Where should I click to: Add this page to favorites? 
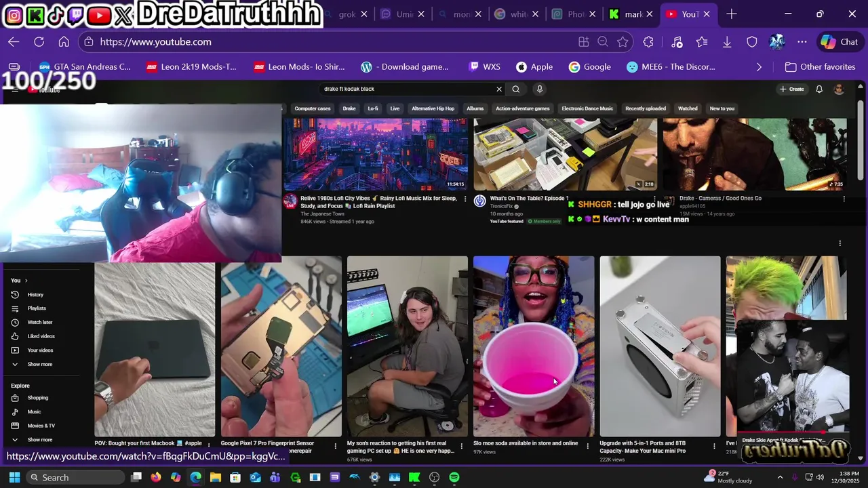[x=623, y=42]
